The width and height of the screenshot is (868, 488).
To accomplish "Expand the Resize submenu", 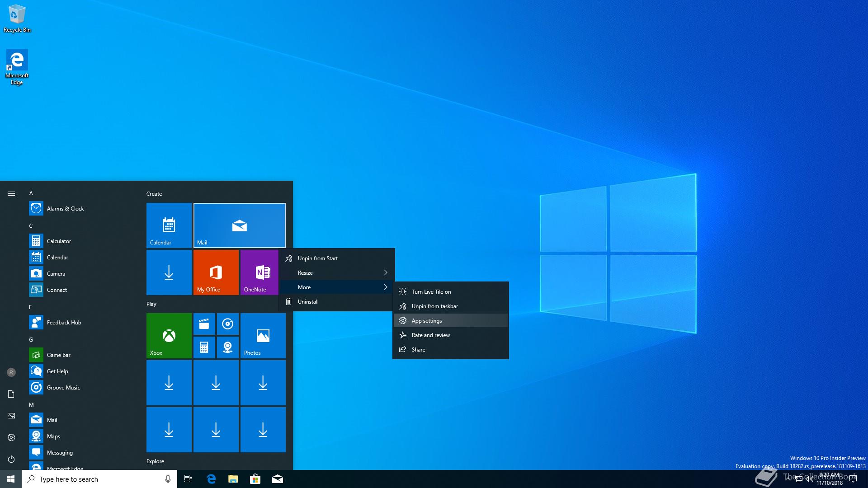I will [337, 273].
